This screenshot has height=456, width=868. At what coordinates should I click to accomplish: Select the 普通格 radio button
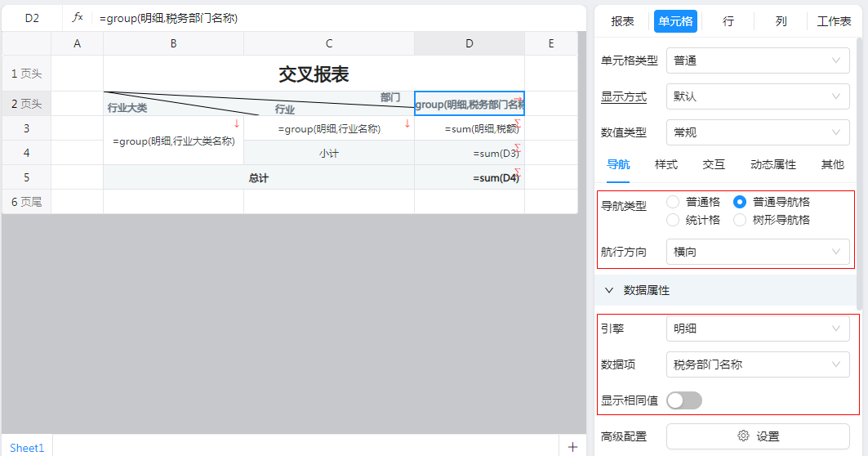(673, 202)
